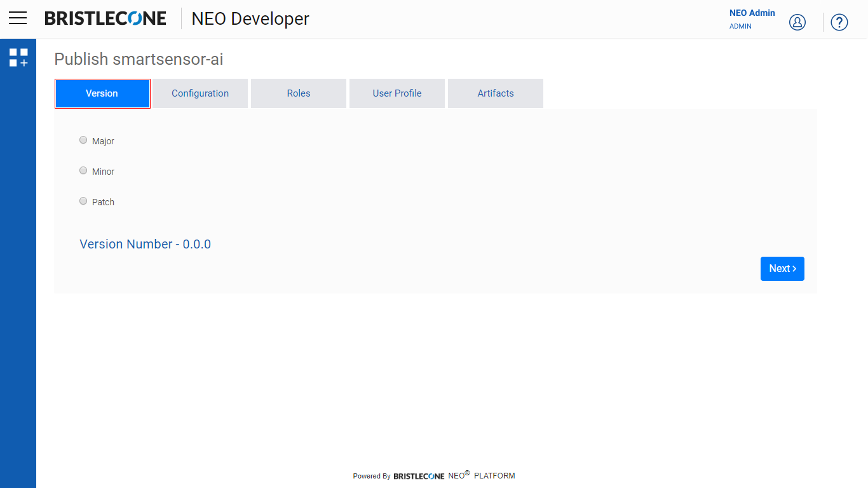Select the Patch version radio button

tap(83, 201)
